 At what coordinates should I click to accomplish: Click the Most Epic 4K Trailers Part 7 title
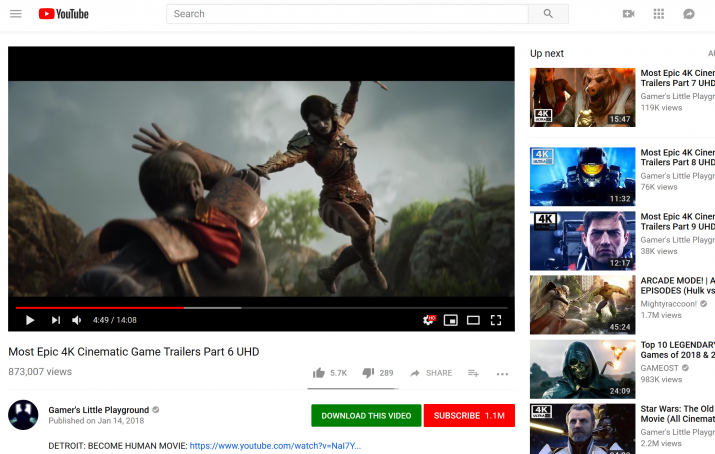tap(677, 78)
